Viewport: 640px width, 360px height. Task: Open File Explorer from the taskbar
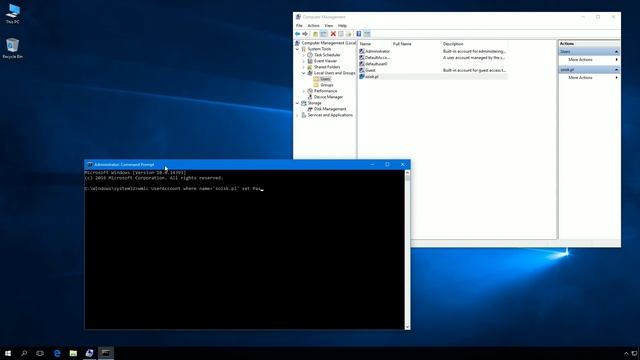click(x=73, y=353)
